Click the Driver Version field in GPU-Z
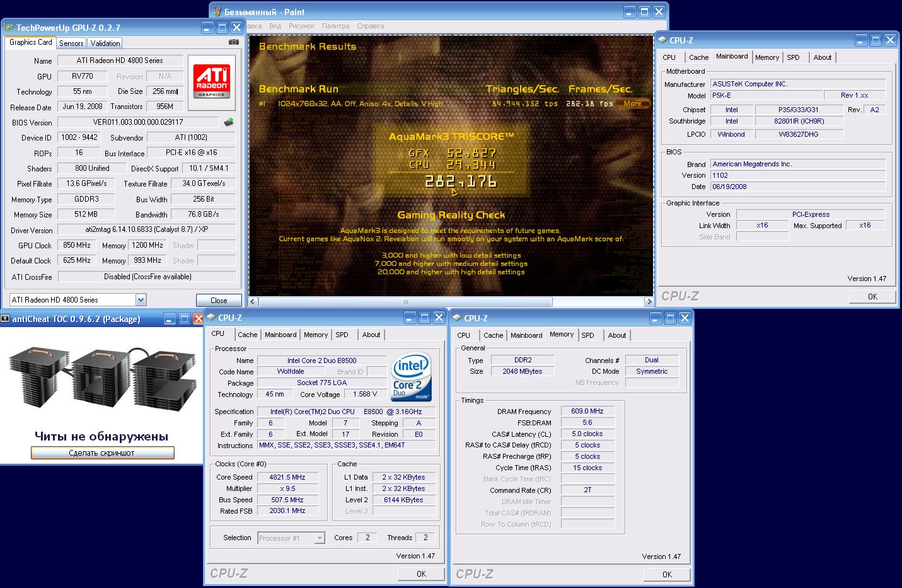This screenshot has width=902, height=588. coord(147,229)
